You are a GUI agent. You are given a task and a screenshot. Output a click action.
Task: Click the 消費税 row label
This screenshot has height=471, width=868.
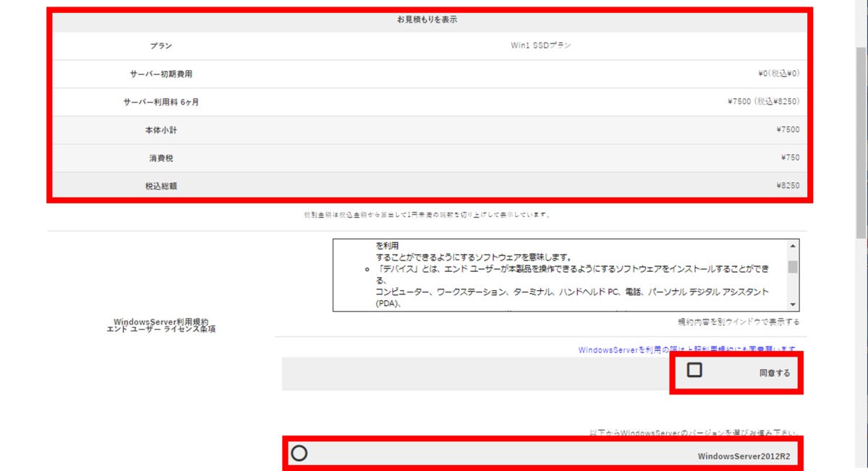click(x=161, y=158)
